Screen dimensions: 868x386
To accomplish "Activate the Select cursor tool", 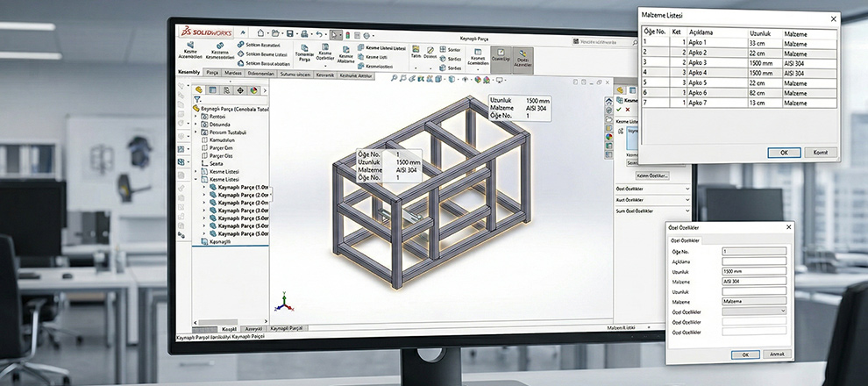I will click(336, 34).
